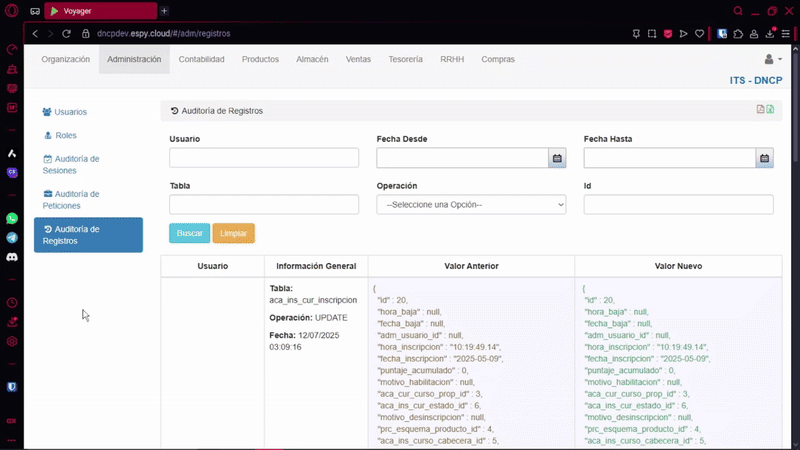800x450 pixels.
Task: Go to Auditoría de Sesiones
Action: tap(76, 164)
